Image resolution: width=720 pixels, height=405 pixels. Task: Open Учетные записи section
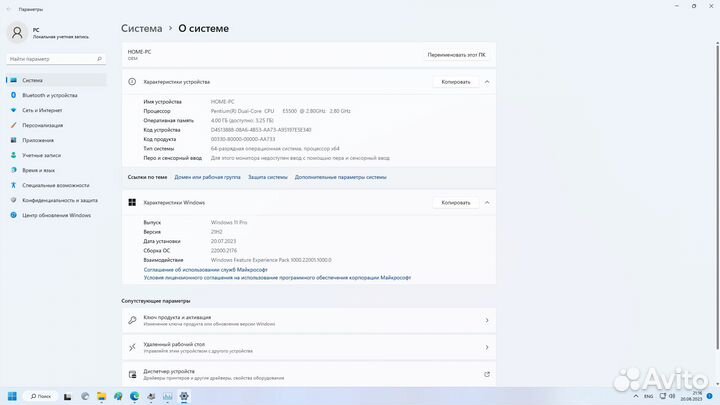56,155
